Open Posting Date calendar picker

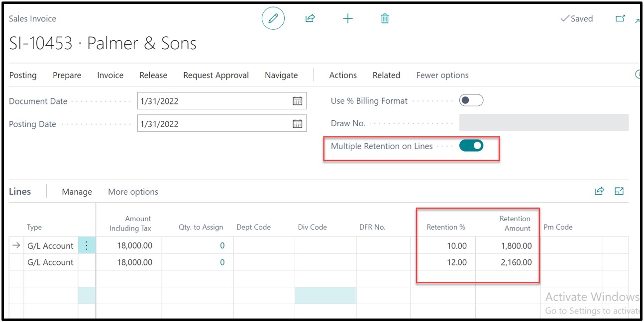click(297, 124)
